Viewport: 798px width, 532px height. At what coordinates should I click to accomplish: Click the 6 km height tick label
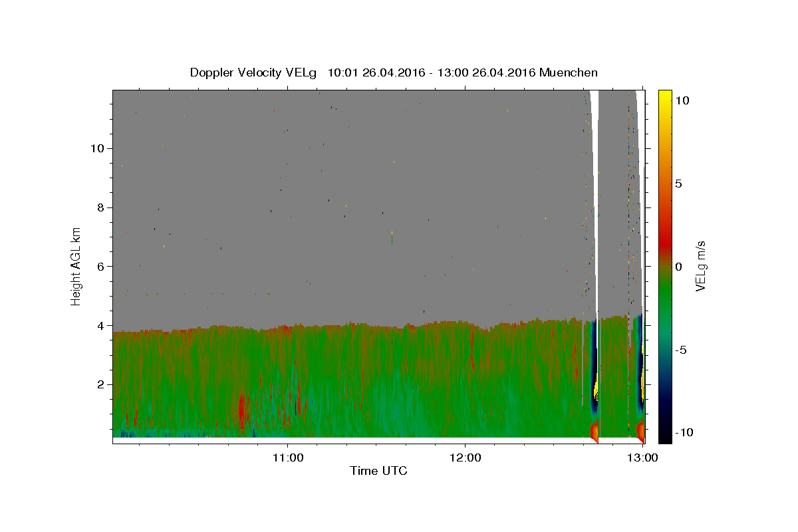(101, 267)
